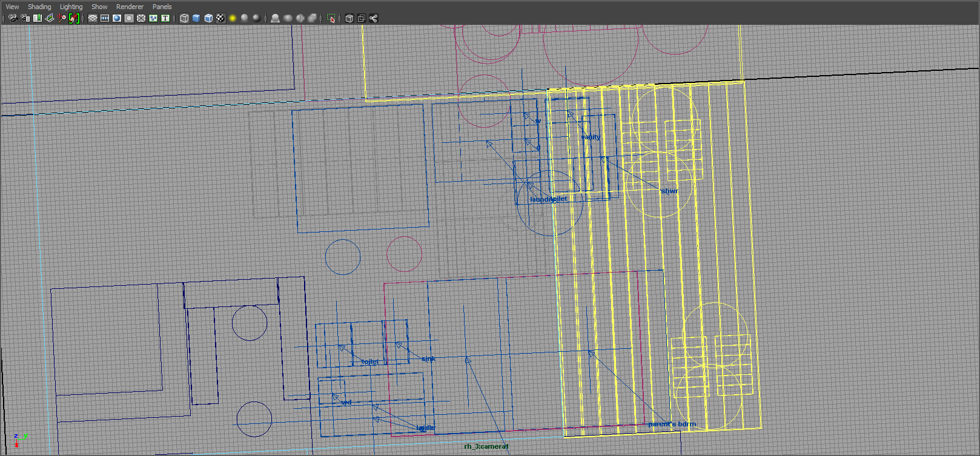The height and width of the screenshot is (456, 980).
Task: Click the 'rh_3:camera1' label
Action: click(x=486, y=446)
